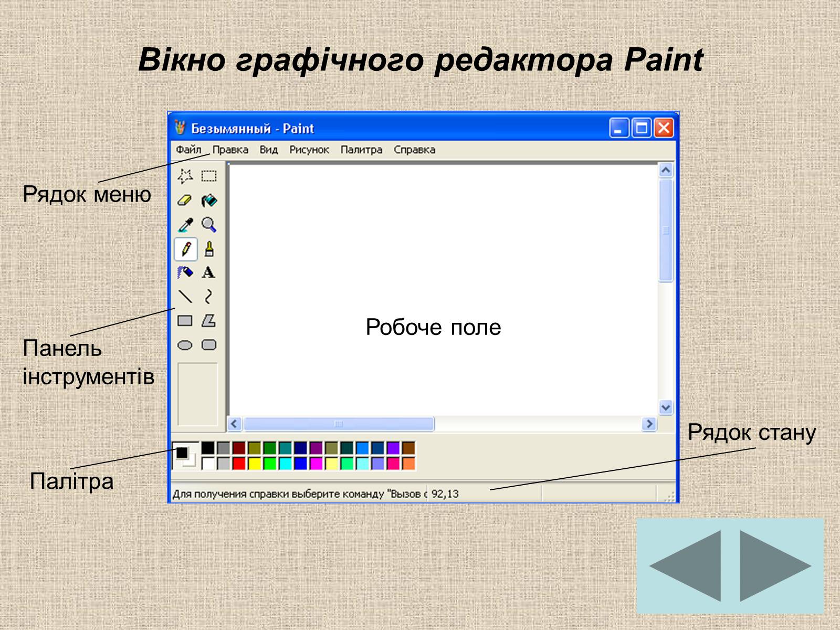
Task: Click the status bar help text
Action: point(299,494)
